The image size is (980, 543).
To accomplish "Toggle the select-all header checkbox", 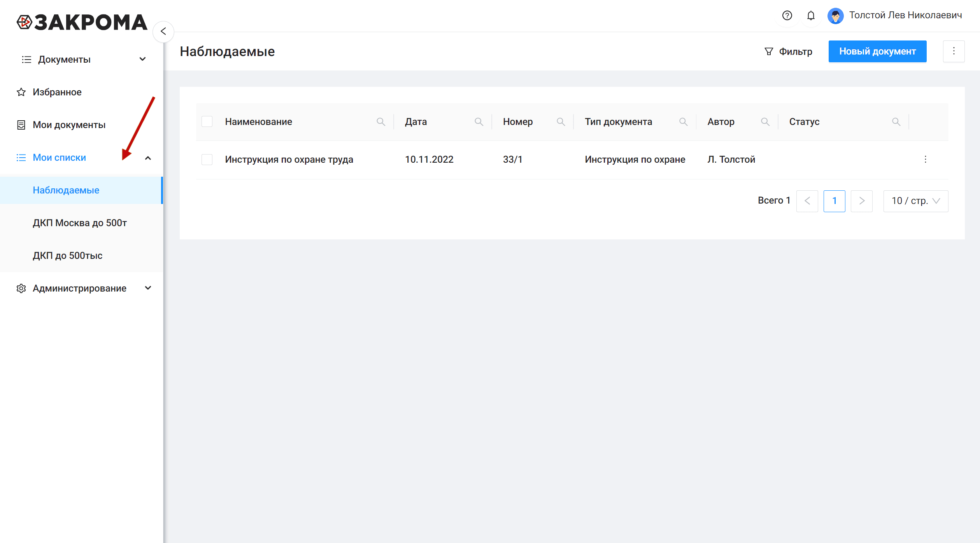I will [207, 121].
